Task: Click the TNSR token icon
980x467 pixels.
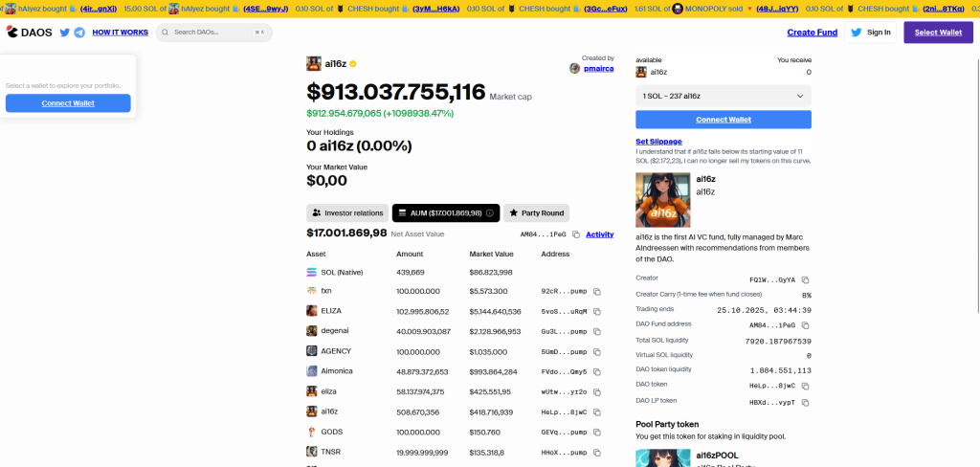Action: point(311,452)
